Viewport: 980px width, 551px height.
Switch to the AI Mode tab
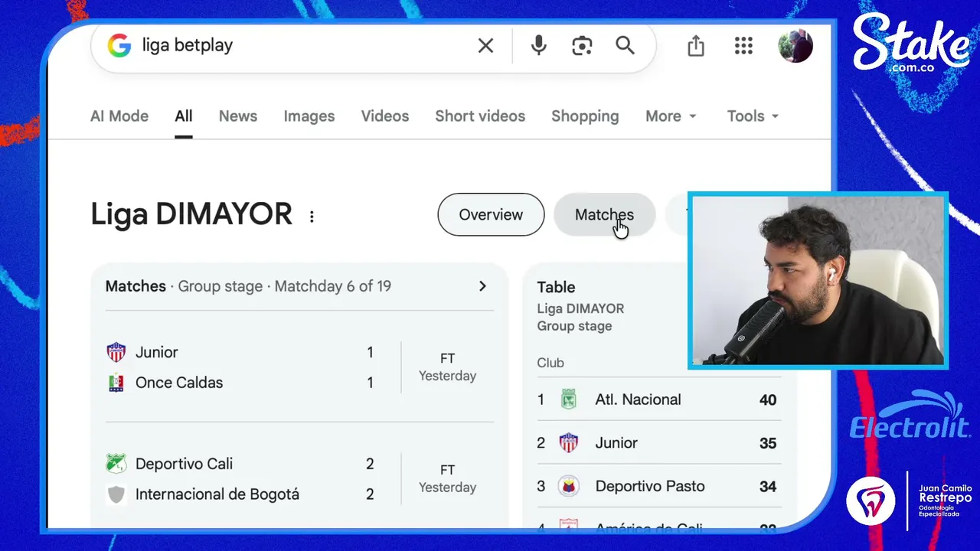(119, 116)
